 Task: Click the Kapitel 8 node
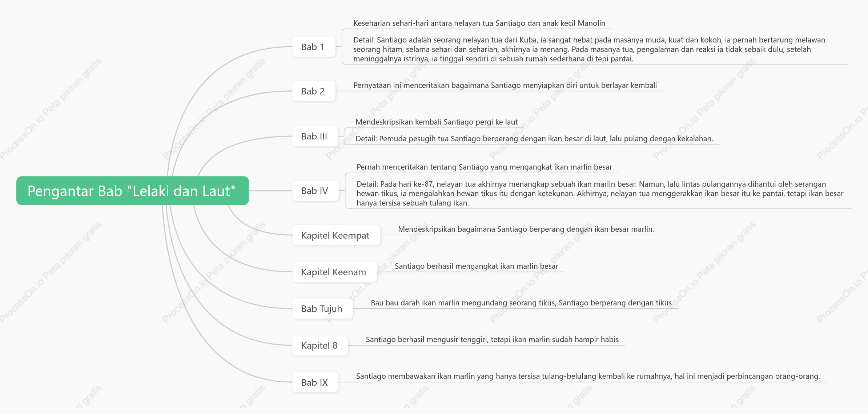[320, 345]
